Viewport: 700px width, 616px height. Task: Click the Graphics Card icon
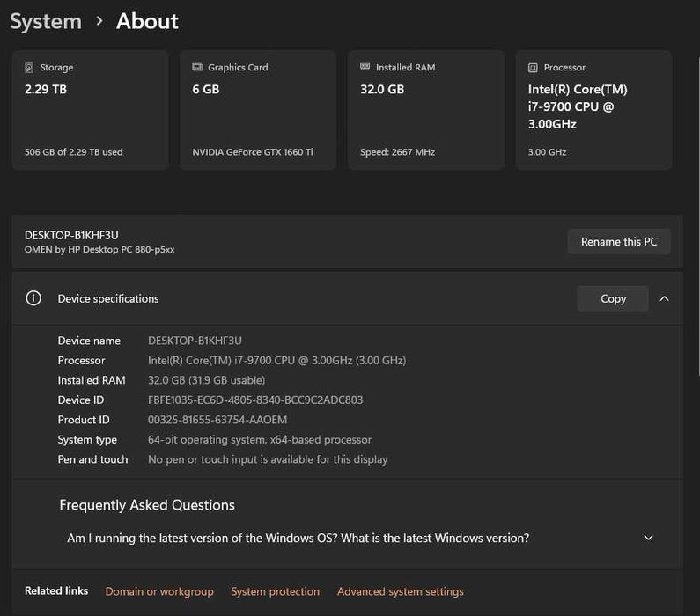coord(197,68)
